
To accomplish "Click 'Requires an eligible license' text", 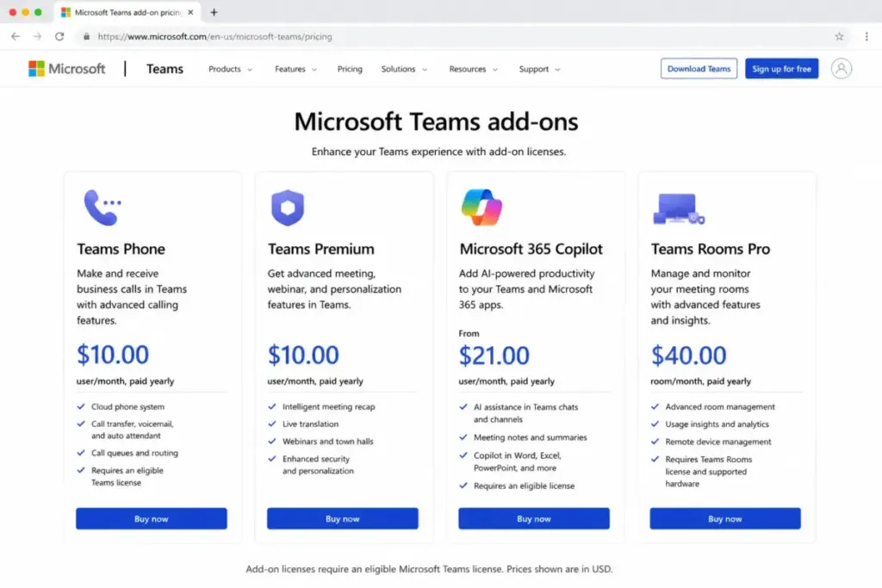I will click(x=524, y=486).
